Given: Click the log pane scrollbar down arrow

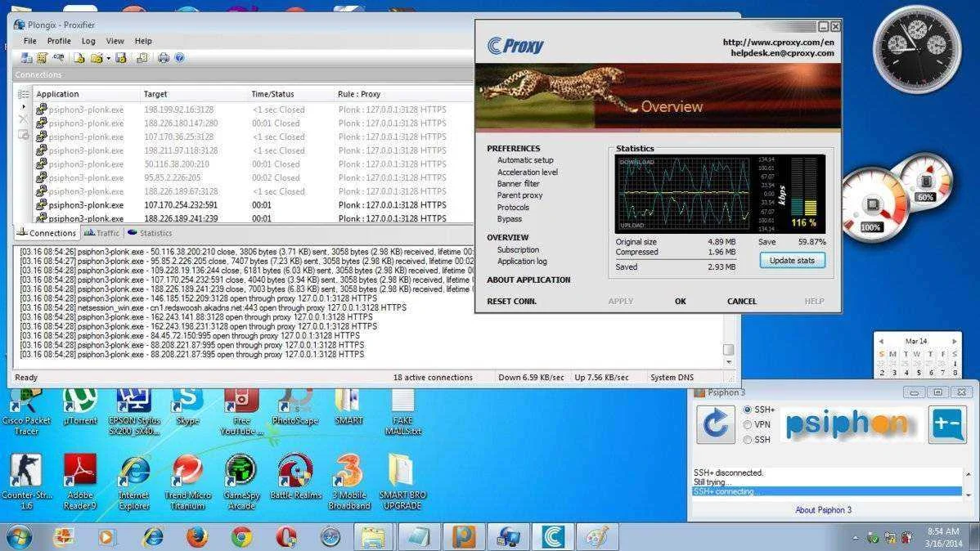Looking at the screenshot, I should click(x=728, y=361).
